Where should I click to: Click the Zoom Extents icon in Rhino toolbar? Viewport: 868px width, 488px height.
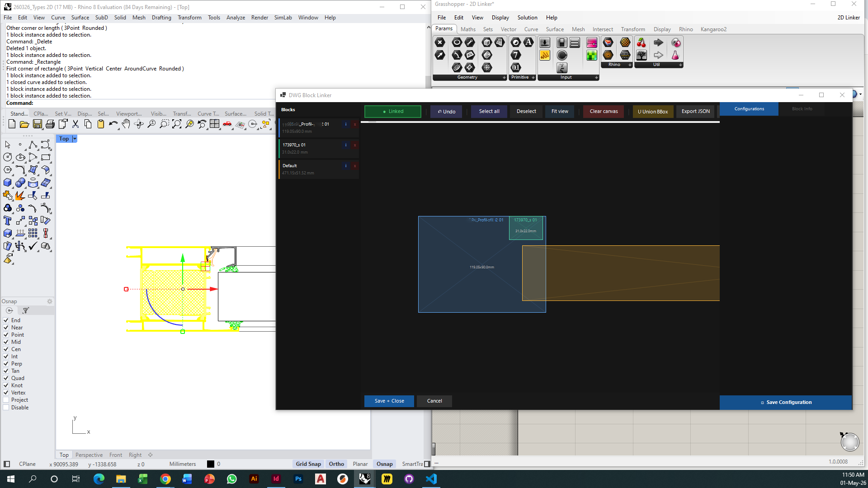pos(177,124)
